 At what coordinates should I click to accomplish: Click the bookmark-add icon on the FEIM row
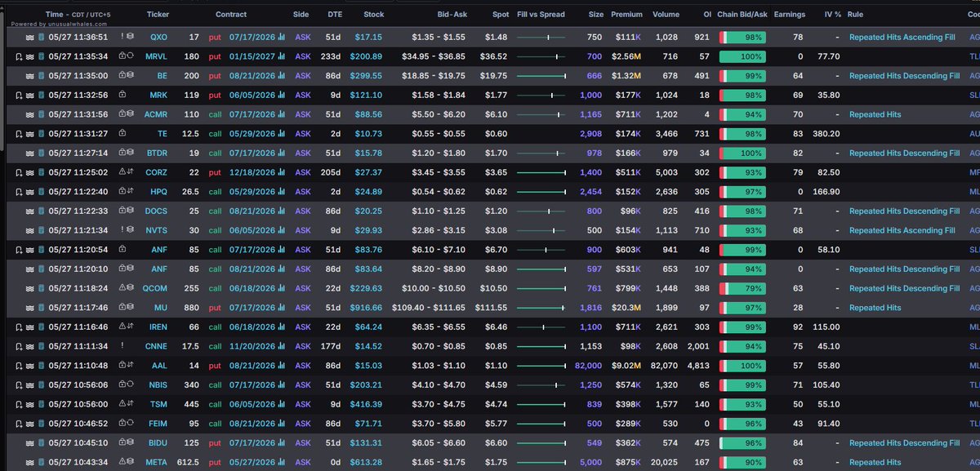pos(19,424)
